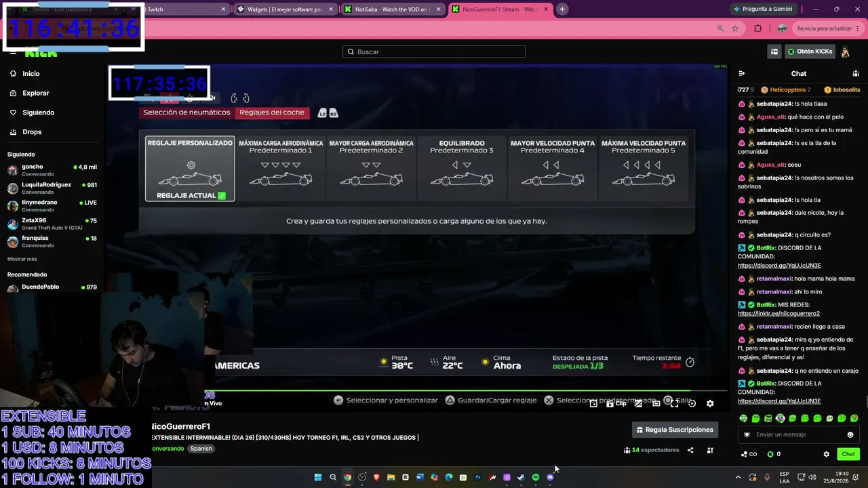Open the video player settings gear
Viewport: 868px width, 488px height.
pyautogui.click(x=710, y=403)
